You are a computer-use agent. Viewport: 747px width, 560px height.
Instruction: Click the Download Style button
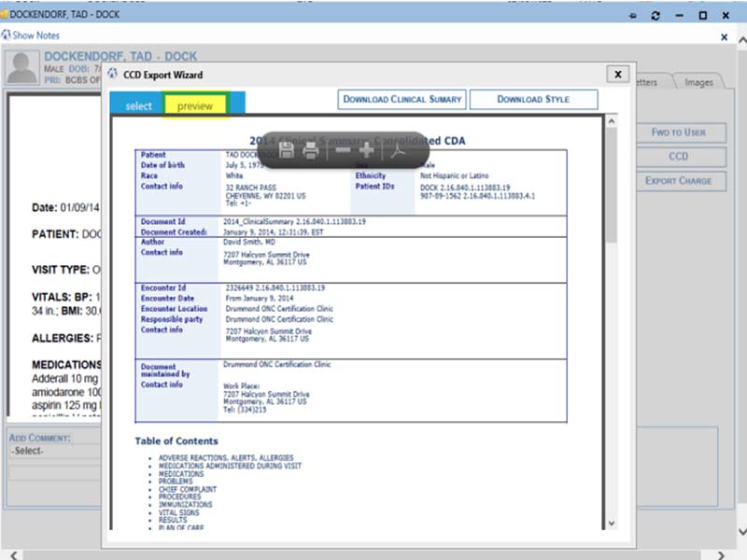pyautogui.click(x=532, y=99)
